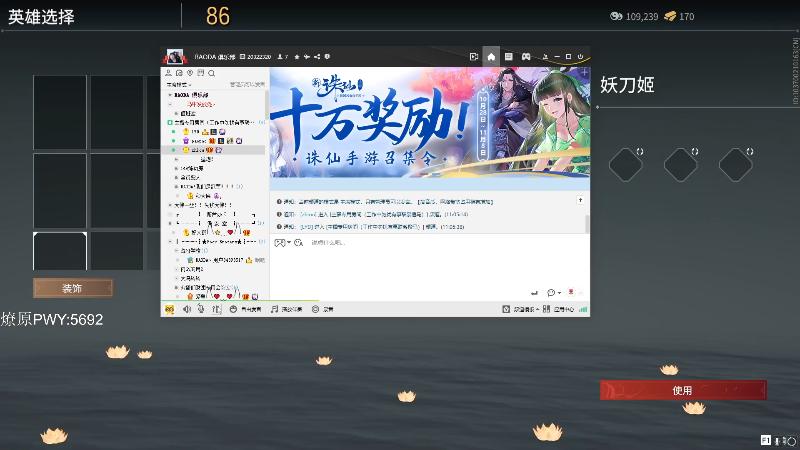
Task: Click the channel owner avatar in YY window
Action: tap(174, 57)
